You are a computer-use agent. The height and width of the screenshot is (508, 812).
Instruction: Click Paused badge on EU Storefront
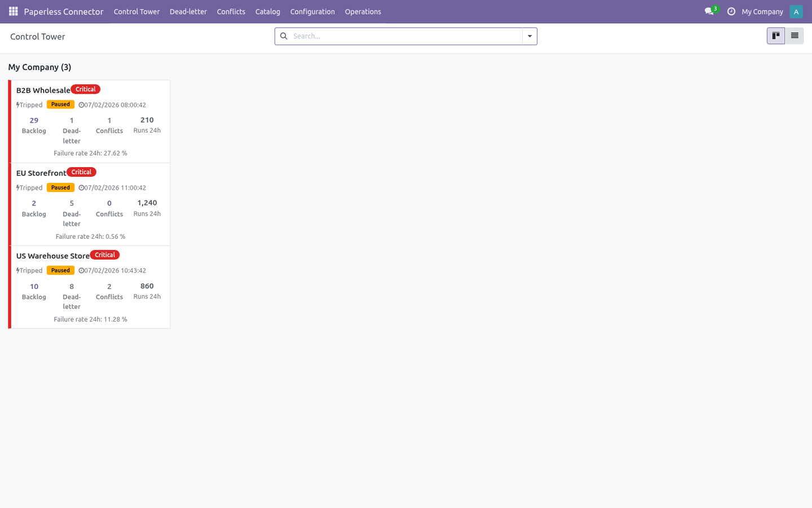pos(60,187)
